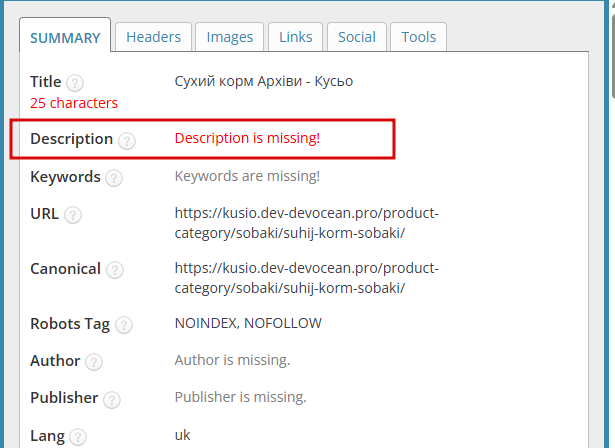Click help icon beside Canonical label

(115, 270)
